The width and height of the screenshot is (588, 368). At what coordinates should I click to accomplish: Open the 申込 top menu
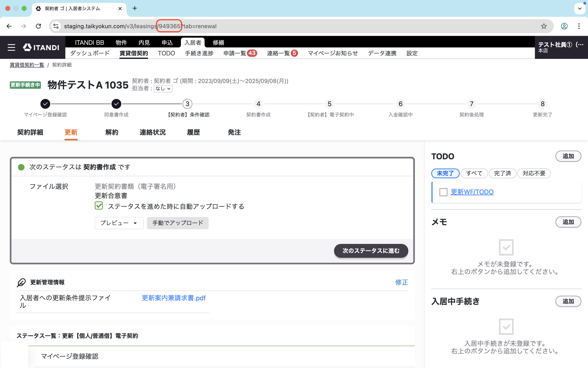point(167,43)
